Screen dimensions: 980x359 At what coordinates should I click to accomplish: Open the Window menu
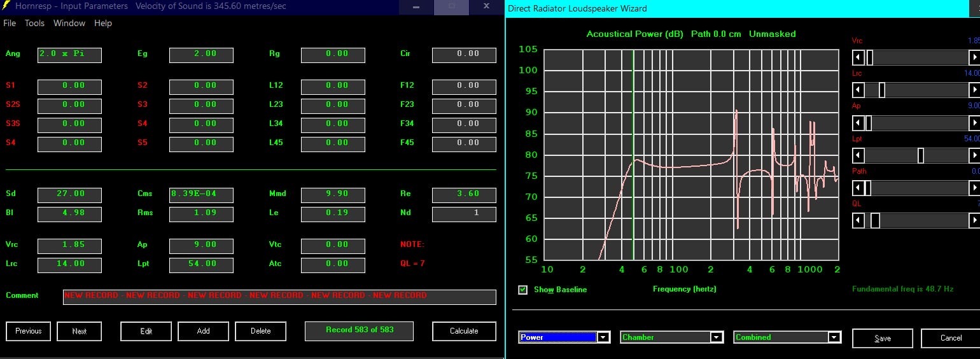point(69,23)
